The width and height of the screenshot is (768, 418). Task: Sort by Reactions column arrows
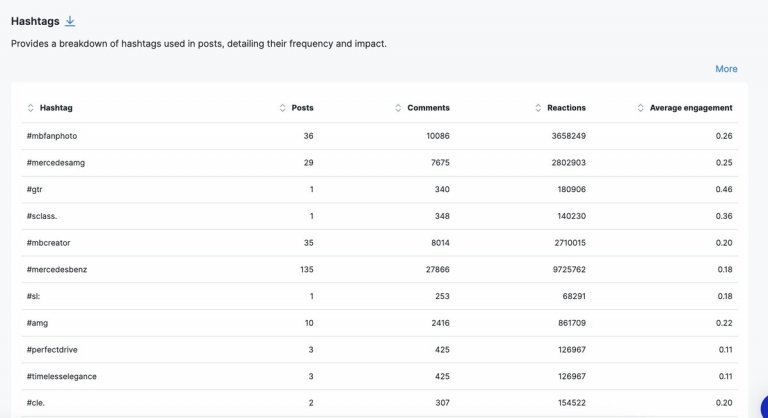[538, 108]
